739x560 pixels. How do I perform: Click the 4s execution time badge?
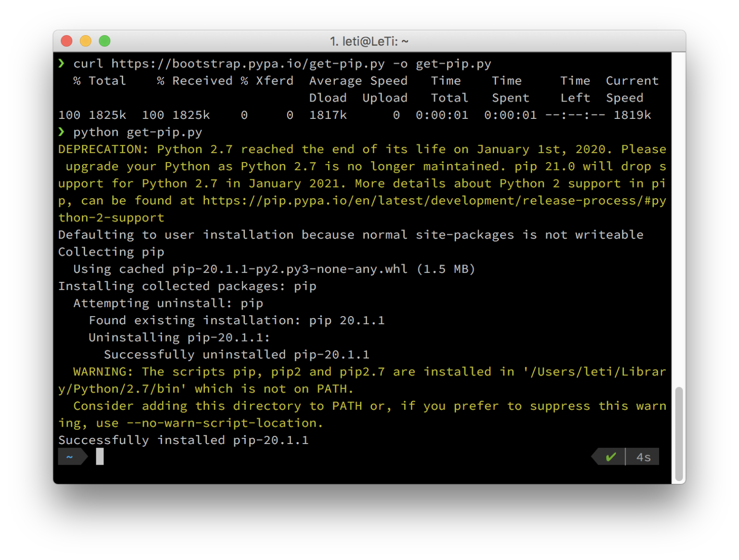click(643, 457)
